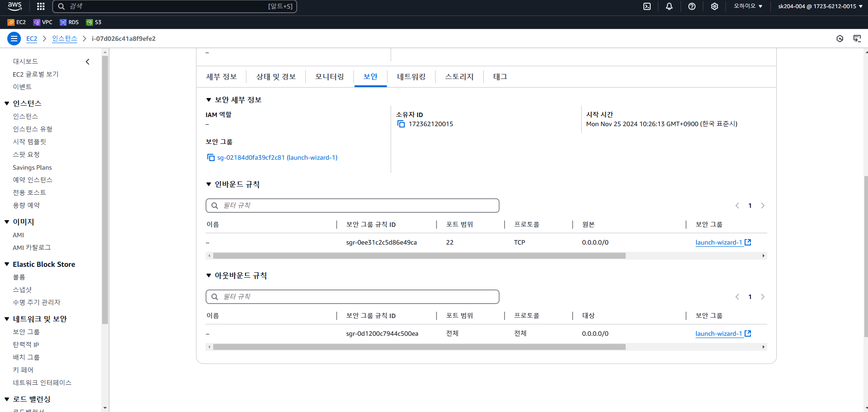The width and height of the screenshot is (868, 412).
Task: Open the RDS favorite shortcut
Action: click(69, 22)
